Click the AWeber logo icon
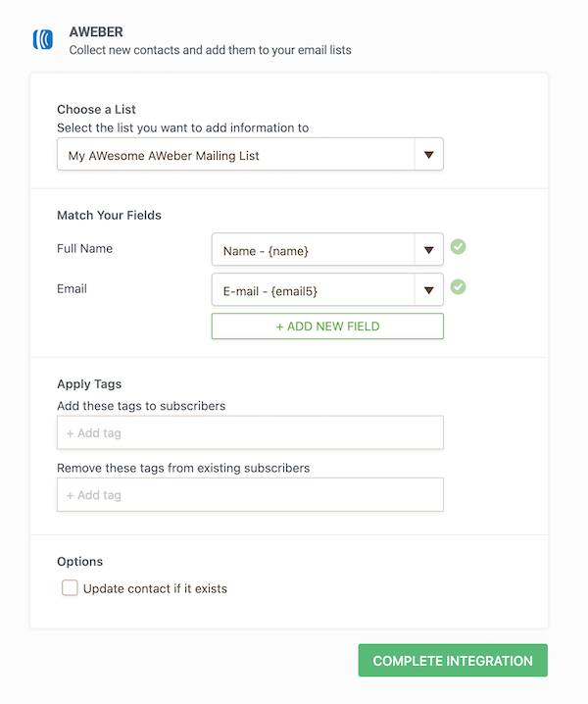This screenshot has width=588, height=704. pos(43,40)
